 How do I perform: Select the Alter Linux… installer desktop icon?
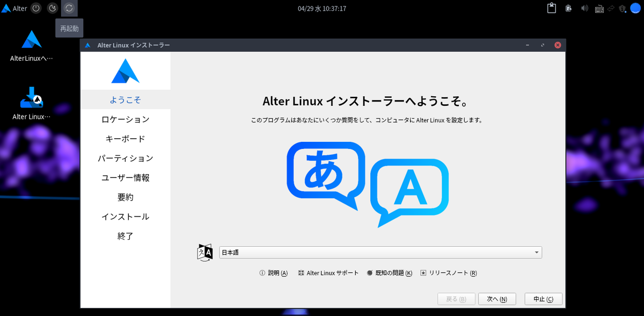click(x=32, y=104)
